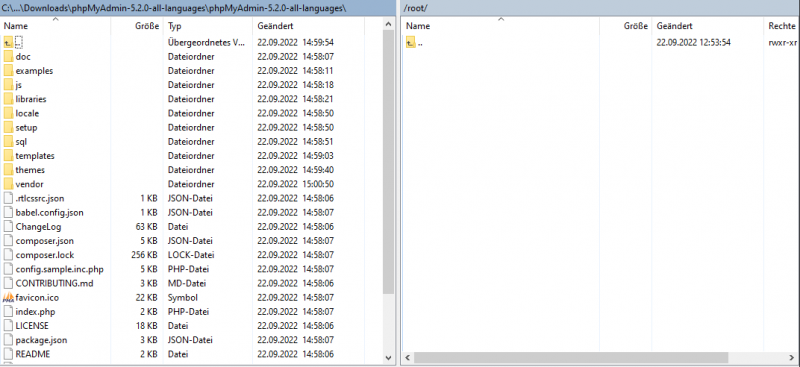Click the themes folder icon
Viewport: 800px width, 367px height.
pos(8,169)
